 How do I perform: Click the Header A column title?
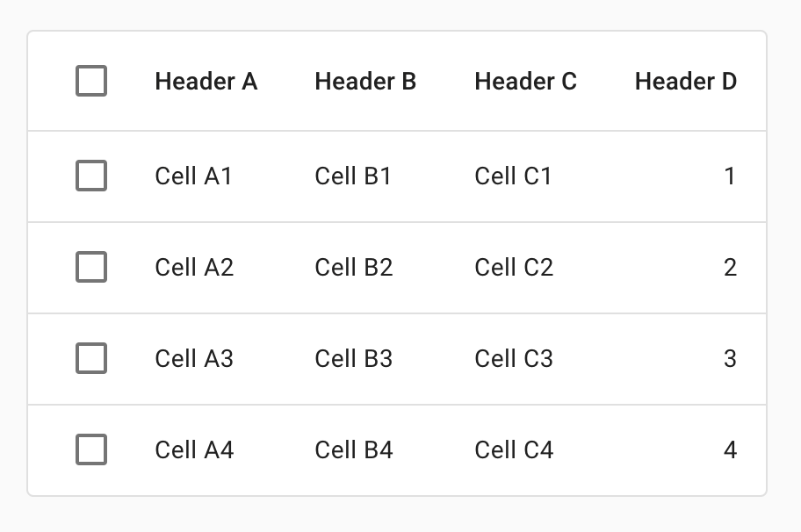pyautogui.click(x=206, y=82)
